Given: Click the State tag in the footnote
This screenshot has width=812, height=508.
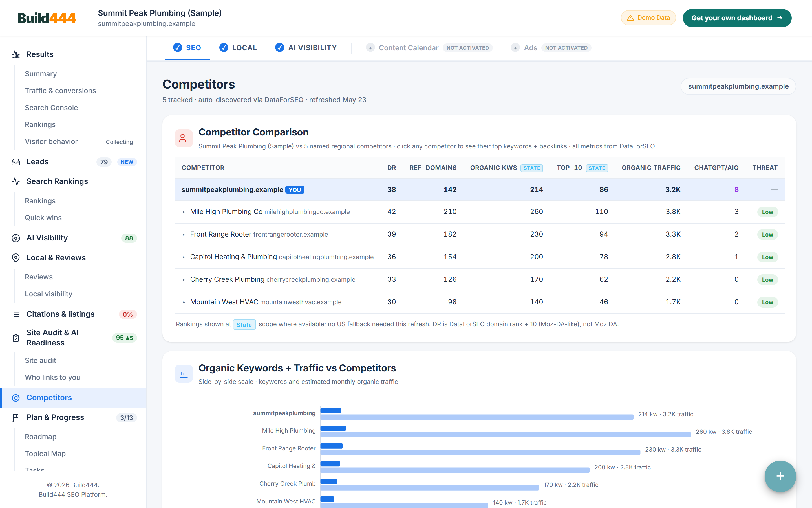Looking at the screenshot, I should point(244,325).
